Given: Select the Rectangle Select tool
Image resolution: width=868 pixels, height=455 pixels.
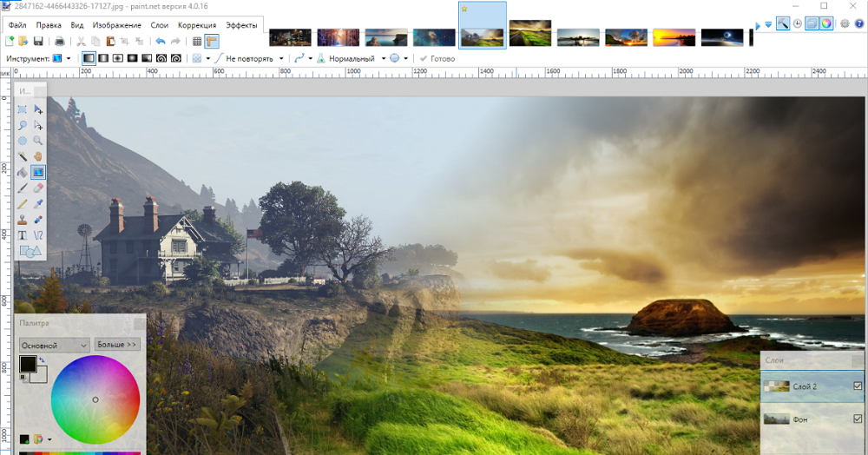Looking at the screenshot, I should [x=23, y=109].
